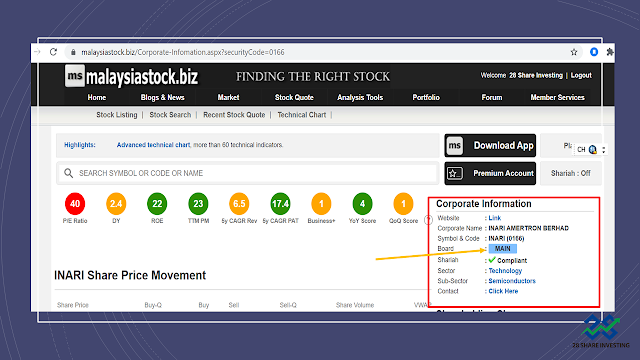Toggle the Shariah : Off filter
Viewport: 640px width, 360px height.
(571, 173)
